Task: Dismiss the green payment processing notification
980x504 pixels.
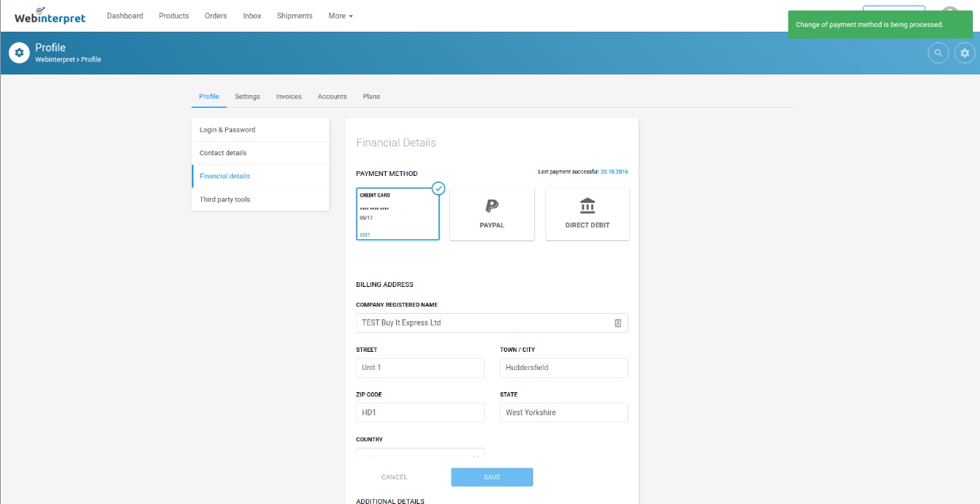Action: 879,25
